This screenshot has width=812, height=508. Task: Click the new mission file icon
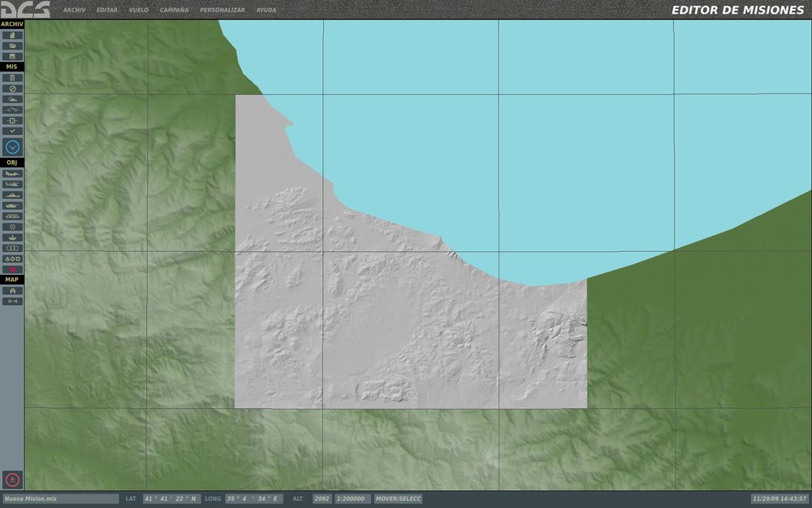(12, 35)
